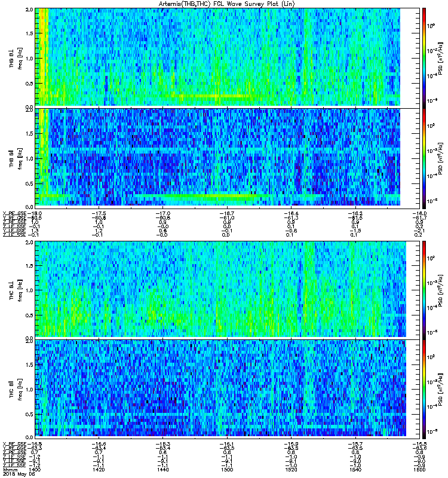Image resolution: width=448 pixels, height=478 pixels.
Task: Click the PSD [nT²/Hz] label of the top color bar
Action: coord(440,58)
